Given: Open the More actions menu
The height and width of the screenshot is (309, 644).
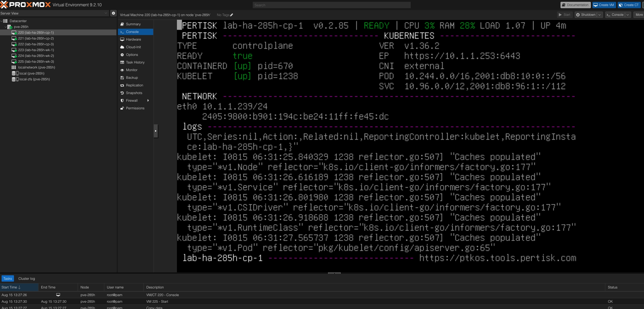Looking at the screenshot, I should click(x=639, y=15).
